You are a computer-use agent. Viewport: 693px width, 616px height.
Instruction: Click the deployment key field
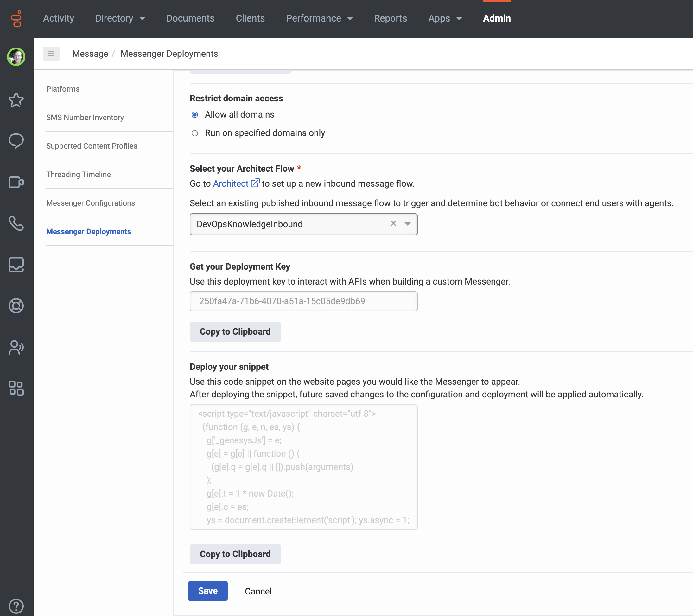(x=303, y=301)
